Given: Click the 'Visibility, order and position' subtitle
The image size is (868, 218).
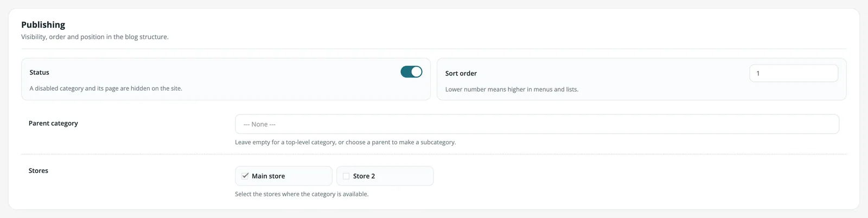Looking at the screenshot, I should pos(95,37).
